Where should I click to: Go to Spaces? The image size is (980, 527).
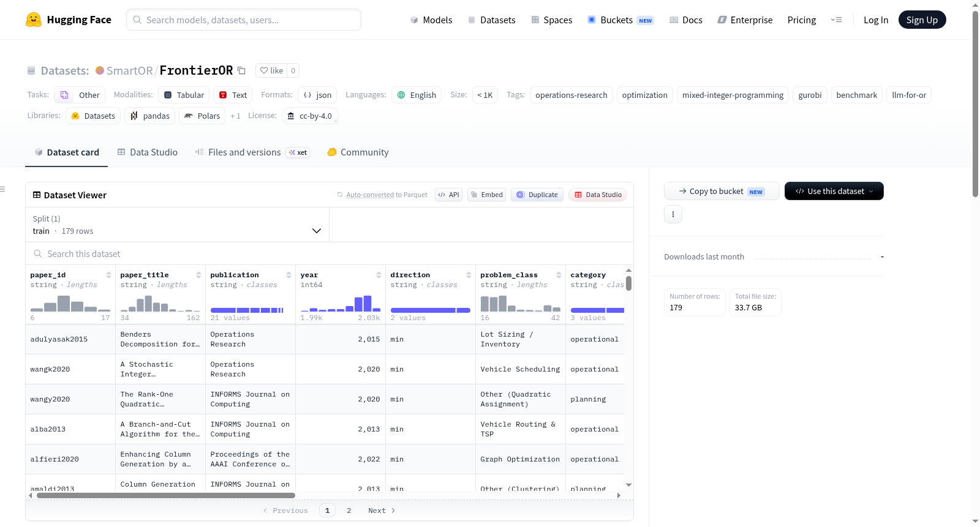(552, 20)
